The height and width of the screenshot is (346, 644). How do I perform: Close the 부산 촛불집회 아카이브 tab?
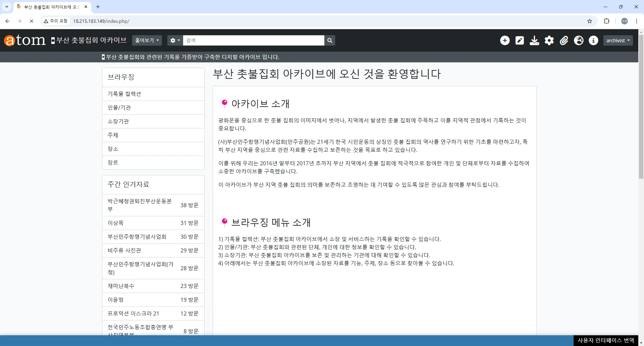click(x=86, y=7)
